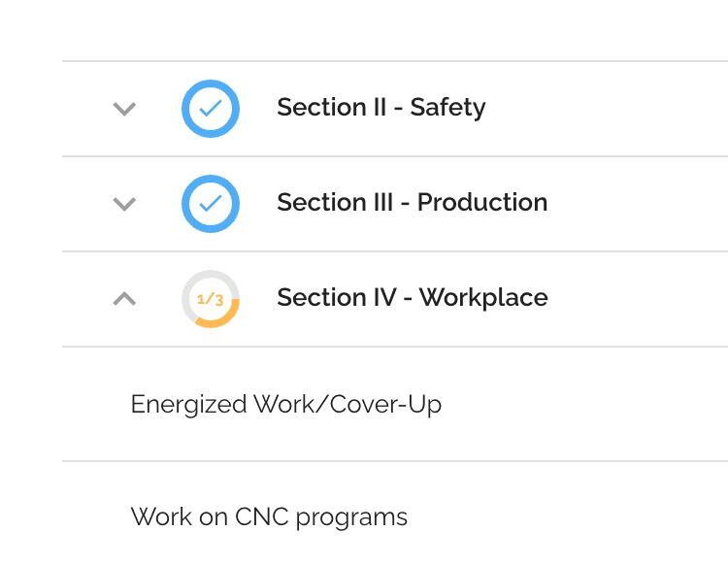Viewport: 728px width, 565px height.
Task: Click the gray part of the Workplace progress ring
Action: [x=194, y=281]
